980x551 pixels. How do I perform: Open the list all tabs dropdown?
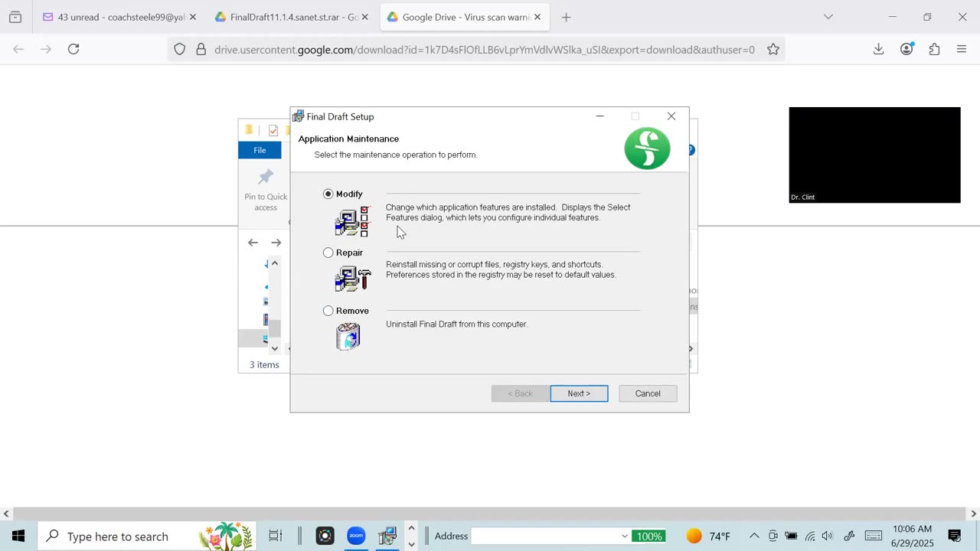[828, 17]
